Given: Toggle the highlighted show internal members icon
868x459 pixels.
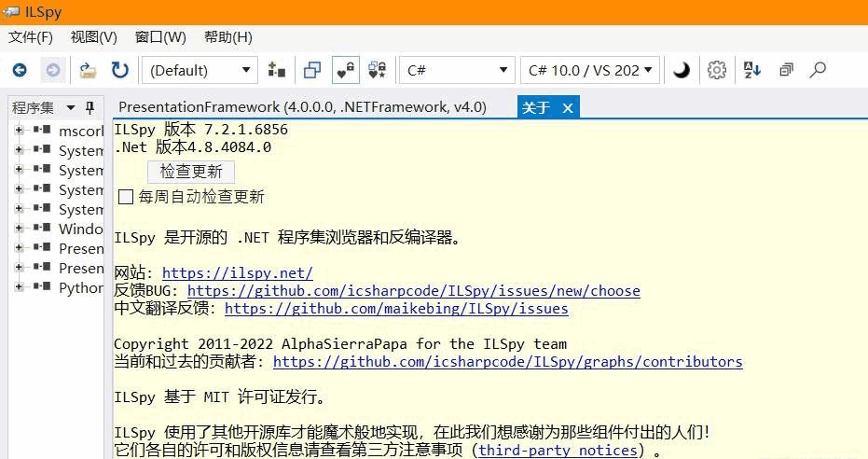Looking at the screenshot, I should tap(345, 70).
